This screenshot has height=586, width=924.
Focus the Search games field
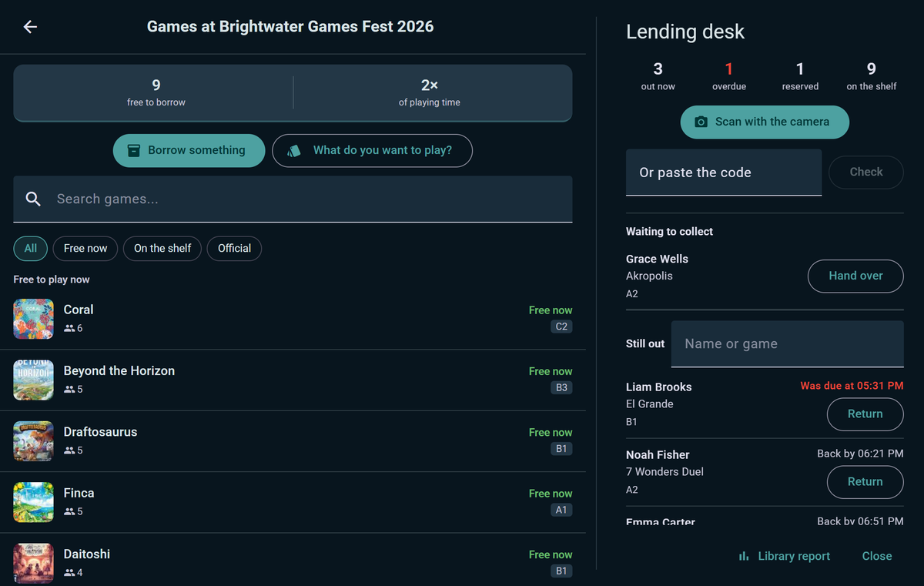pyautogui.click(x=293, y=199)
